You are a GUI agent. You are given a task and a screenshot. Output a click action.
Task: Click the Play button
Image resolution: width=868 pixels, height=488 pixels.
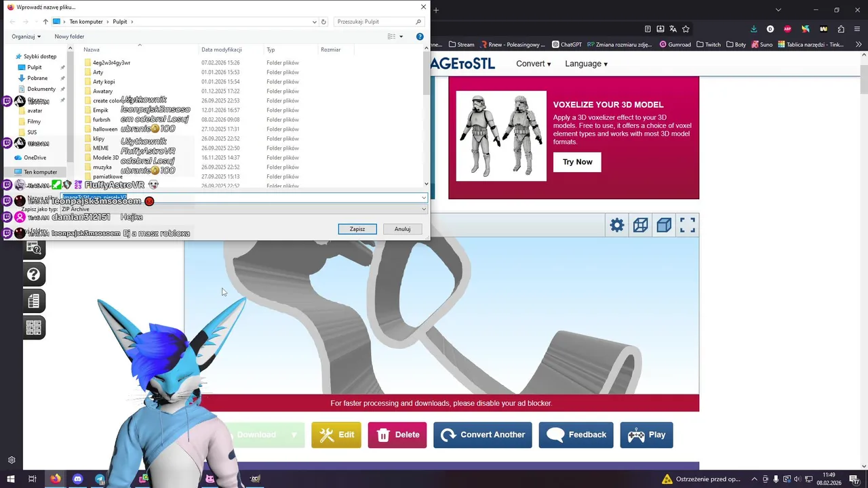point(647,435)
